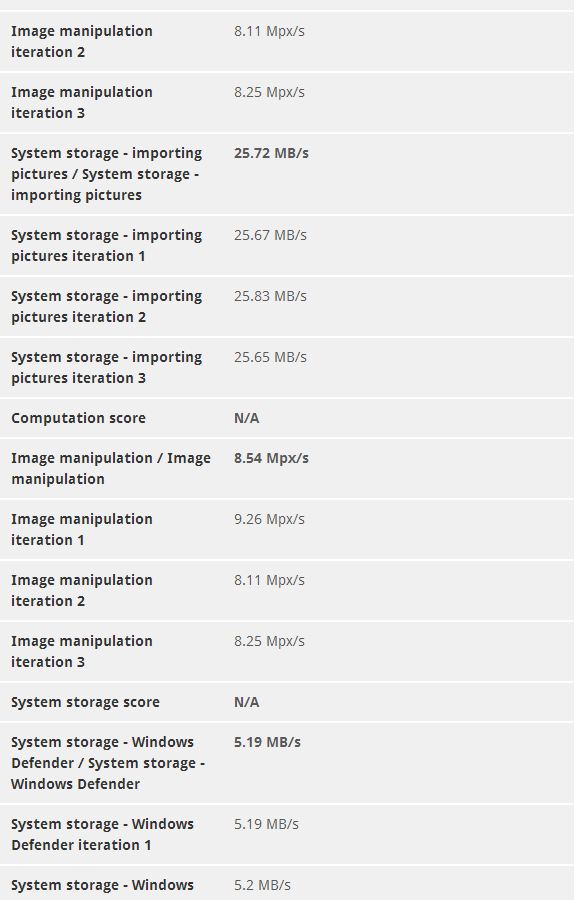Click the 9.26 Mpx/s iteration 1 value
Image resolution: width=575 pixels, height=900 pixels.
coord(269,519)
